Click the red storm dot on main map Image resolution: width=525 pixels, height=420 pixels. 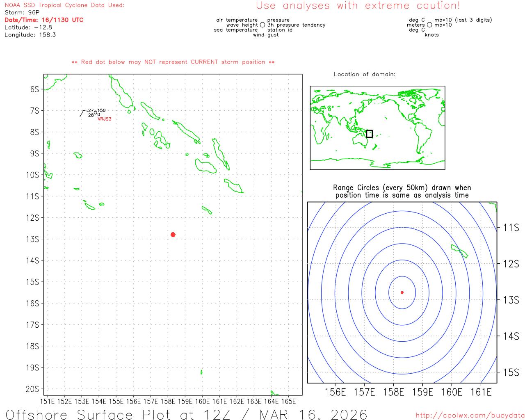[173, 235]
